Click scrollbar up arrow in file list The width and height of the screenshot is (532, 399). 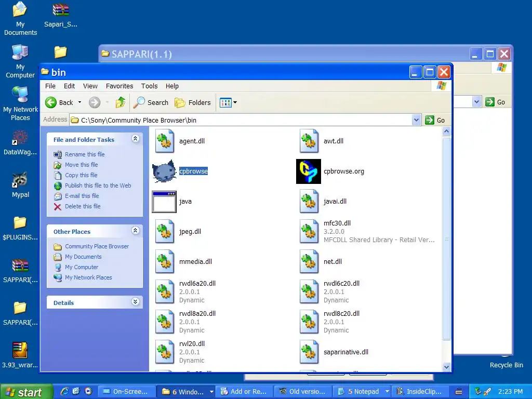tap(446, 131)
